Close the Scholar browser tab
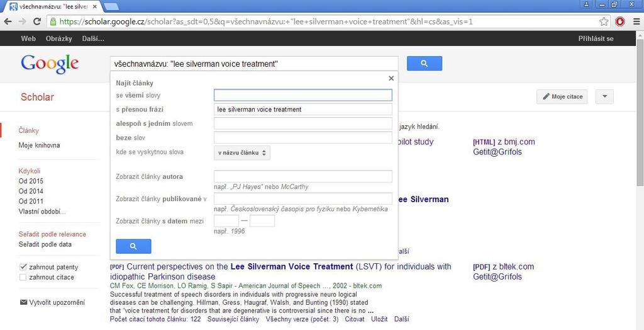 click(95, 7)
